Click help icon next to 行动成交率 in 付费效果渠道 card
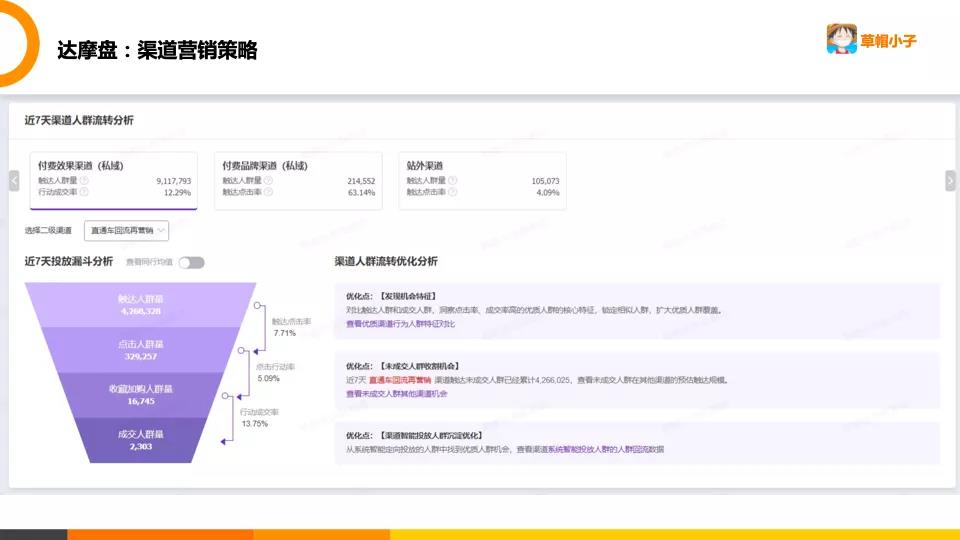 [x=85, y=192]
